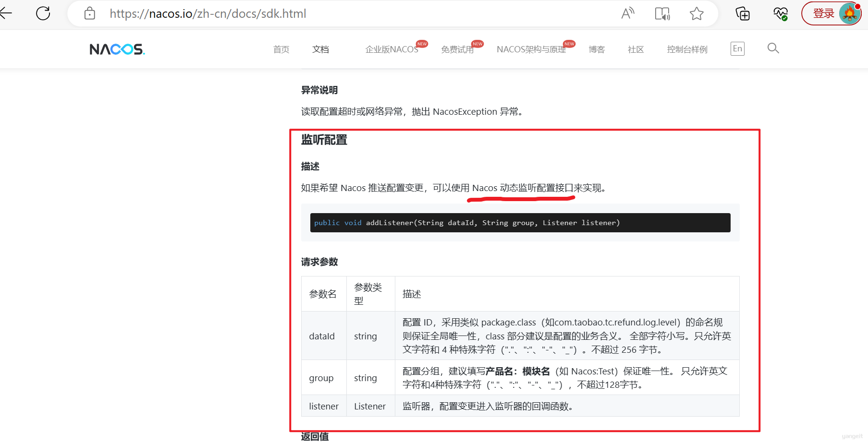Click the sentence about Nacos 动态监听配置接口
The height and width of the screenshot is (444, 868).
(x=455, y=188)
